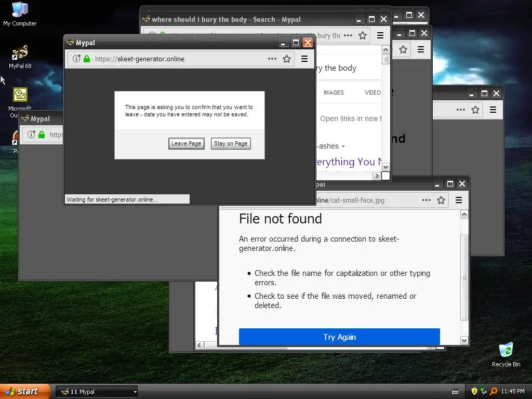The image size is (532, 399).
Task: Click Try Again in File not found window
Action: [339, 337]
